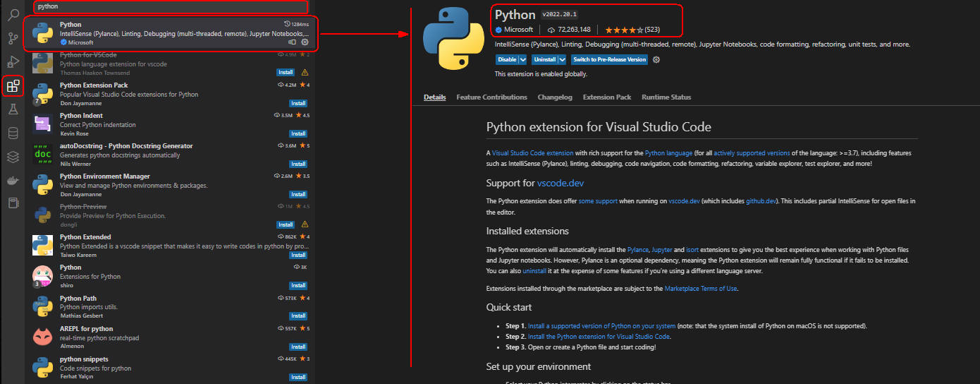Open the Source Control view

click(x=13, y=38)
